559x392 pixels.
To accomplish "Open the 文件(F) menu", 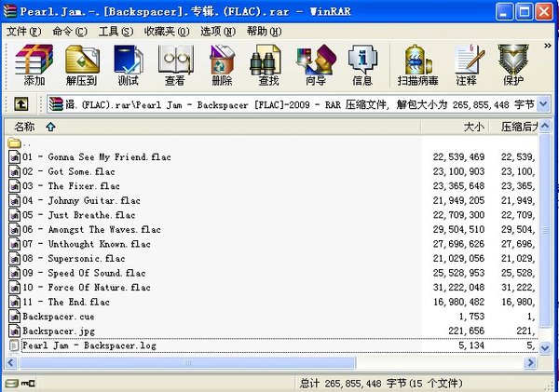I will point(24,32).
